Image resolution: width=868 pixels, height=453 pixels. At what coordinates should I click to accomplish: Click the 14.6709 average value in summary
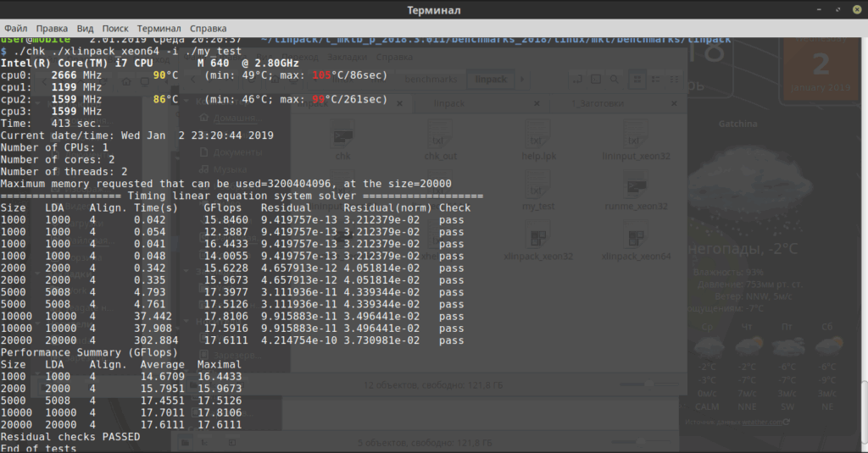(162, 377)
